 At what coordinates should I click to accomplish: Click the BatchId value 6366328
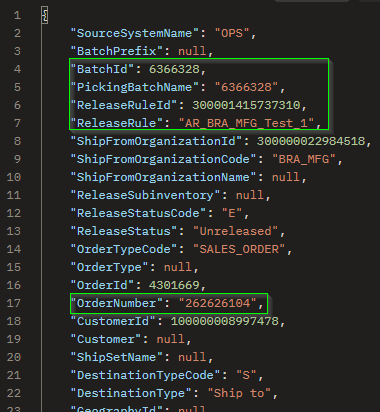point(174,69)
